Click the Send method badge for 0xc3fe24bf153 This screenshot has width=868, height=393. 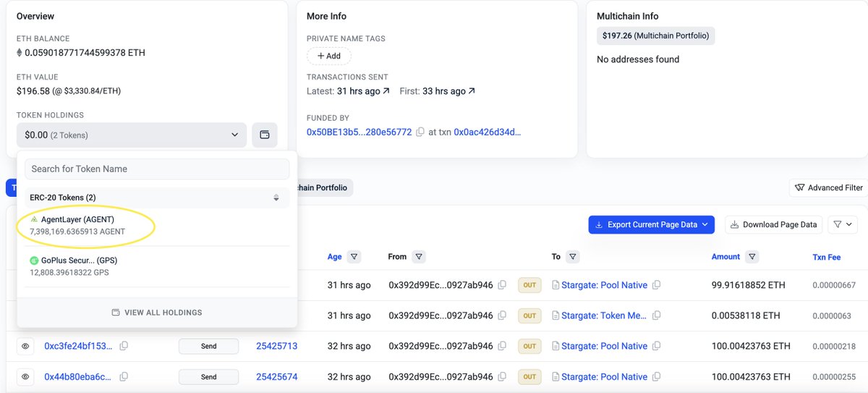209,347
